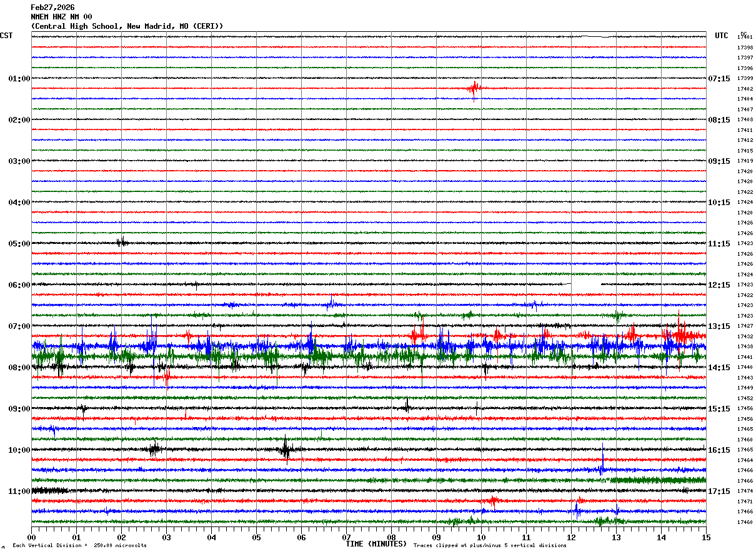The image size is (756, 554).
Task: Select the '11:00' CST time label
Action: tap(19, 491)
